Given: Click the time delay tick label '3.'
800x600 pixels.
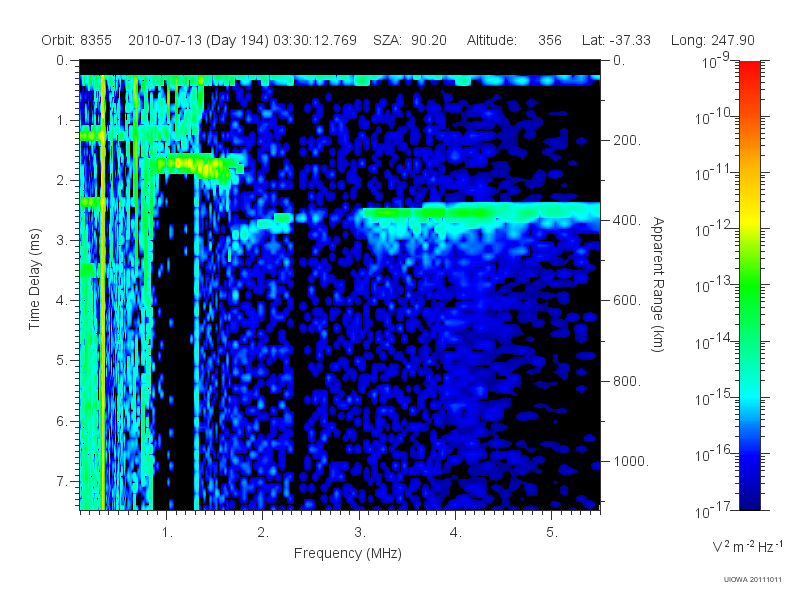Looking at the screenshot, I should (x=61, y=241).
